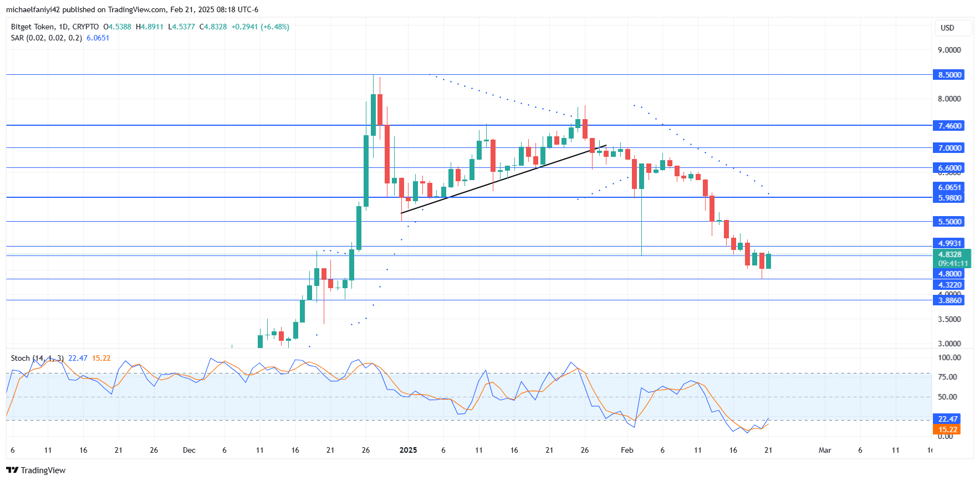Screen dimensions: 980x481
Task: Click the 75.00 stochastic scale label
Action: 947,377
